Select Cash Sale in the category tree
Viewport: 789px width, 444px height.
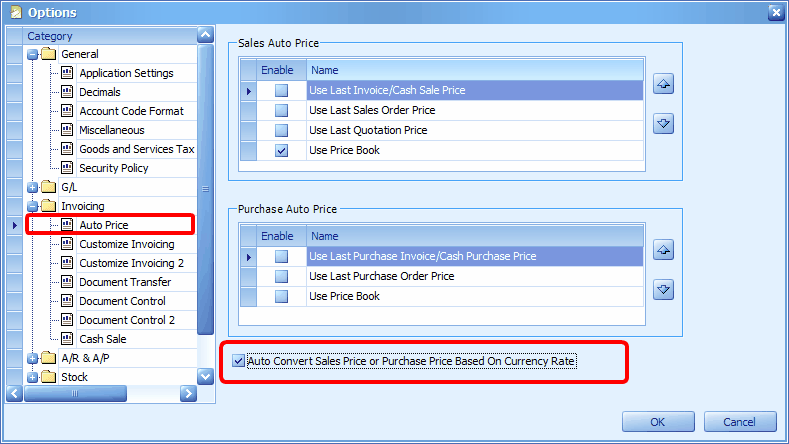(x=101, y=339)
